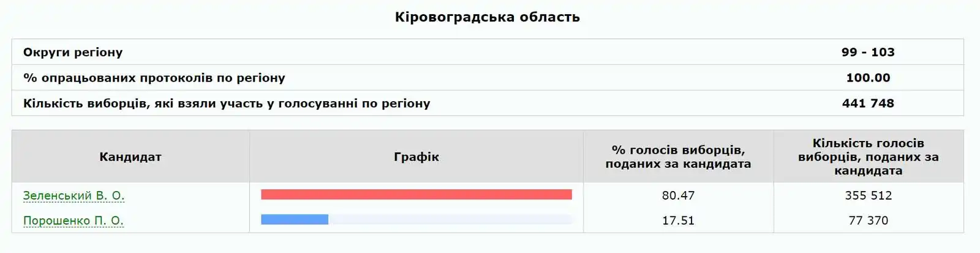Click the 441 748 voters value
The width and height of the screenshot is (980, 253).
pyautogui.click(x=868, y=104)
